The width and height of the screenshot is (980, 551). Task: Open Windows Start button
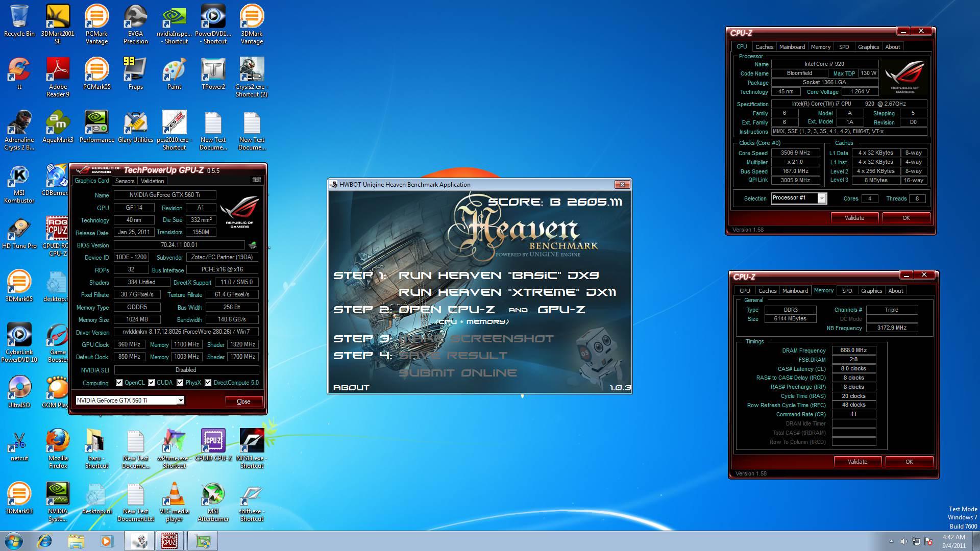click(x=14, y=541)
